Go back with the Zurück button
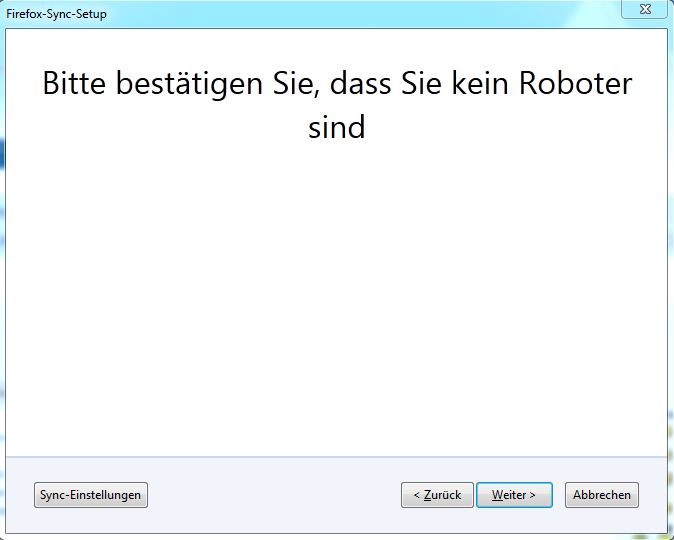The width and height of the screenshot is (674, 540). click(437, 495)
